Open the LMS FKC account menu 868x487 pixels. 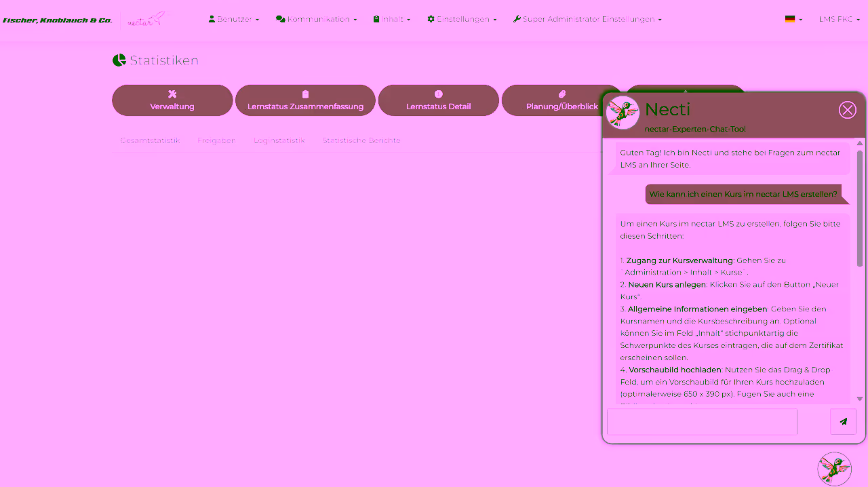tap(839, 19)
